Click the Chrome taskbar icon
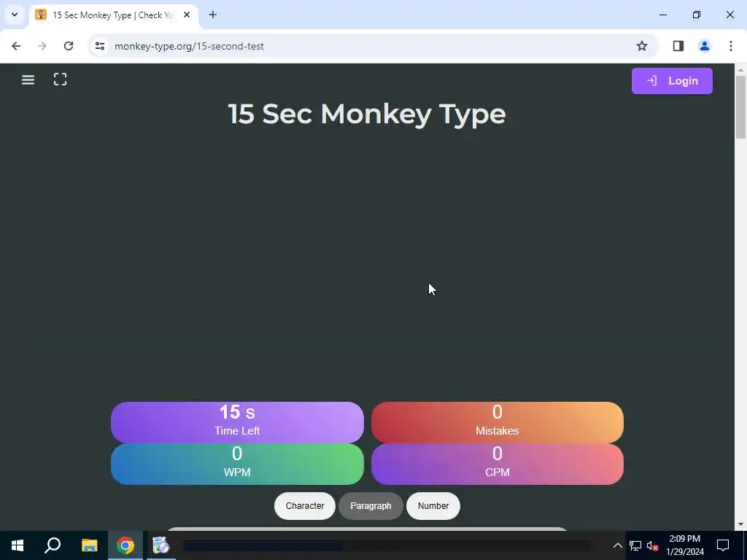 (x=125, y=545)
